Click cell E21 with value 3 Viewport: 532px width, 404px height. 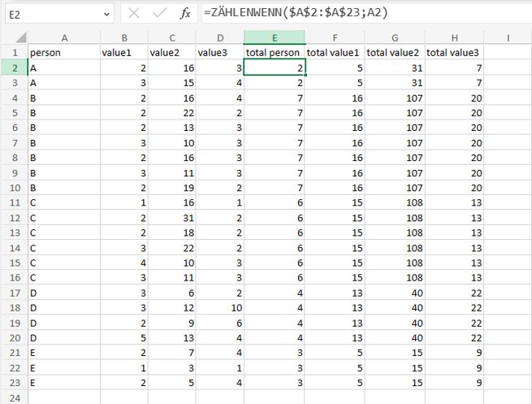[x=275, y=353]
